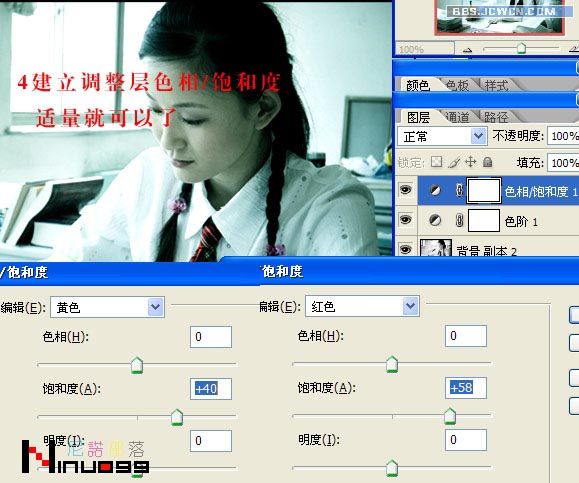Click the 色阶 1 adjustment layer icon
The height and width of the screenshot is (483, 579).
click(x=435, y=220)
